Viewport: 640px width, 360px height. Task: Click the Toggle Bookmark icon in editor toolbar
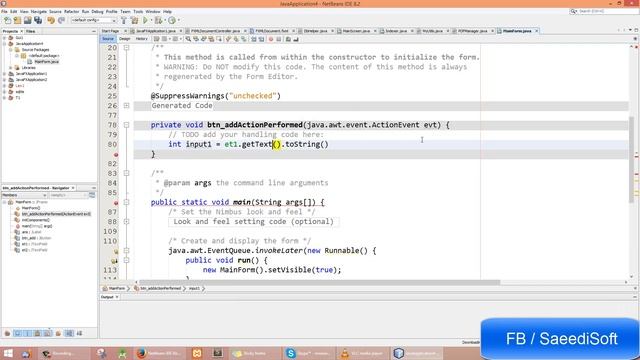click(x=244, y=39)
